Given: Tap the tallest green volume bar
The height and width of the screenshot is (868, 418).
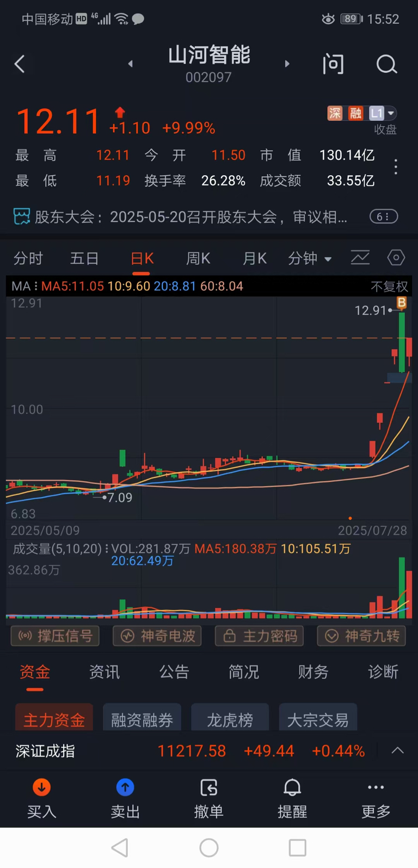Looking at the screenshot, I should coord(402,587).
